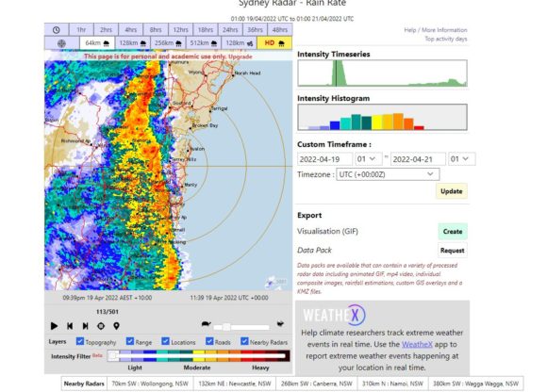Screen dimensions: 547x392
Task: Select the 48hrs timeframe tab
Action: pos(280,30)
